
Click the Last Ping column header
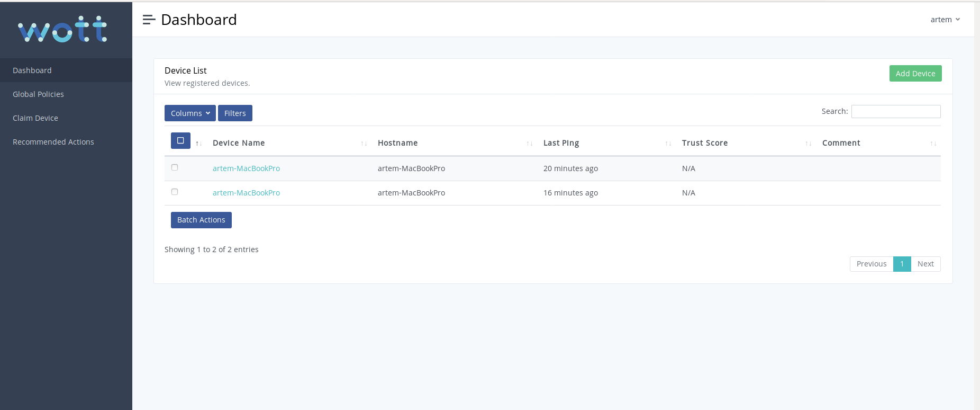point(561,143)
